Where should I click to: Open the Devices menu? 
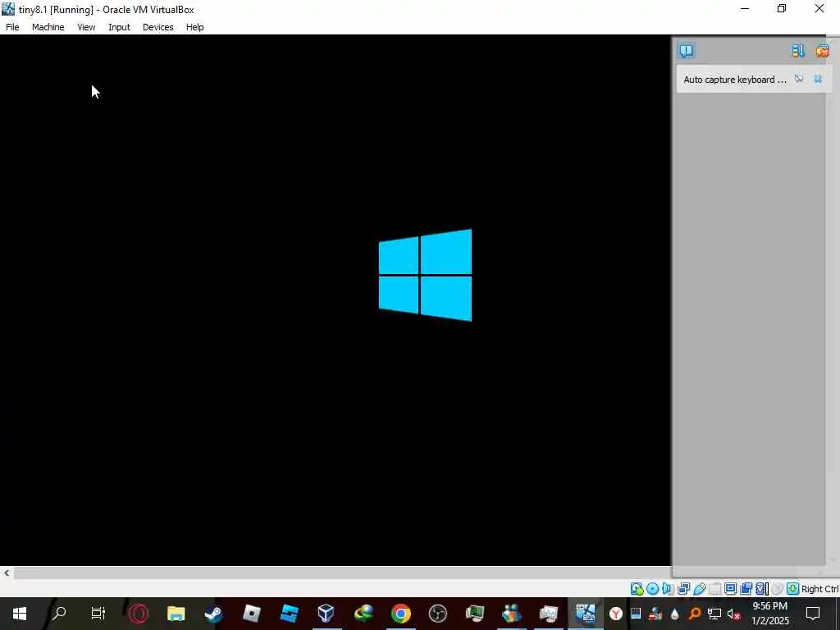point(158,27)
